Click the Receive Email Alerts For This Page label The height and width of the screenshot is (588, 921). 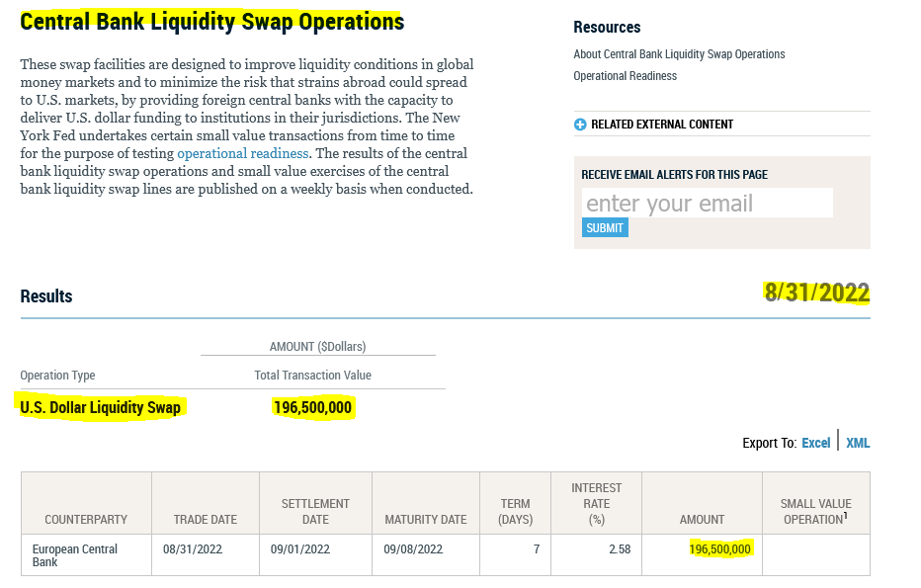[x=674, y=175]
